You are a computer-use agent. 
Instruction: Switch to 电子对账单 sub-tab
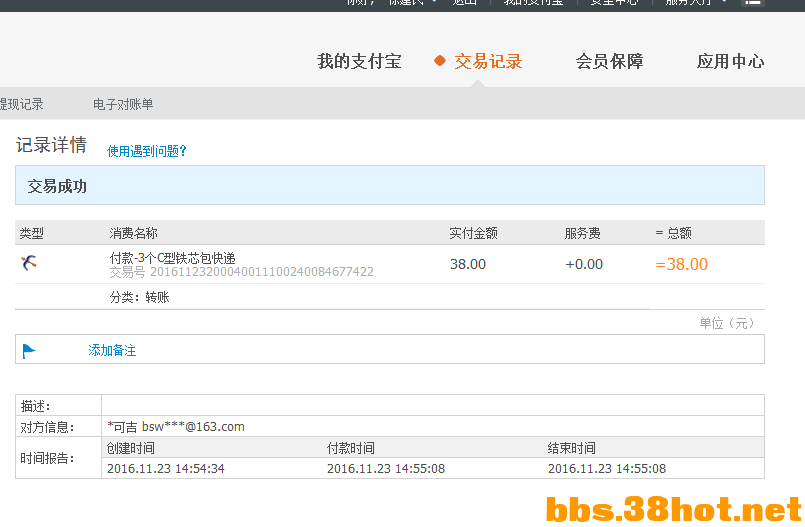123,104
